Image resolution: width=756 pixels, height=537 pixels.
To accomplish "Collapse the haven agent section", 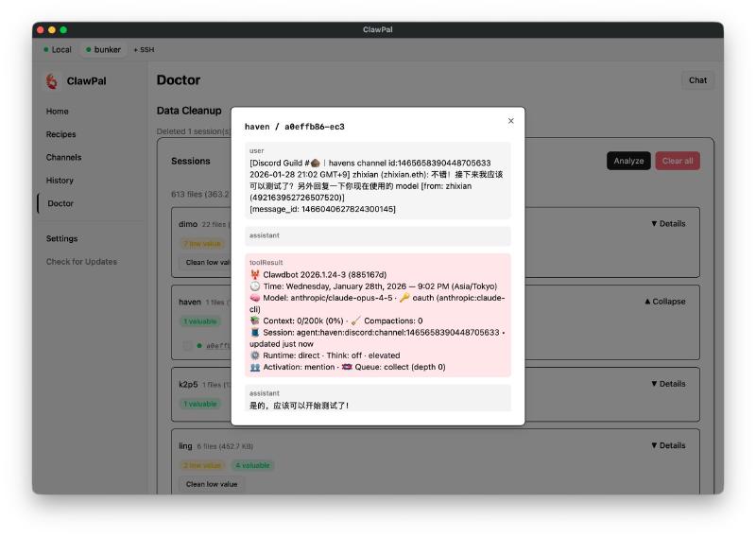I will click(664, 302).
